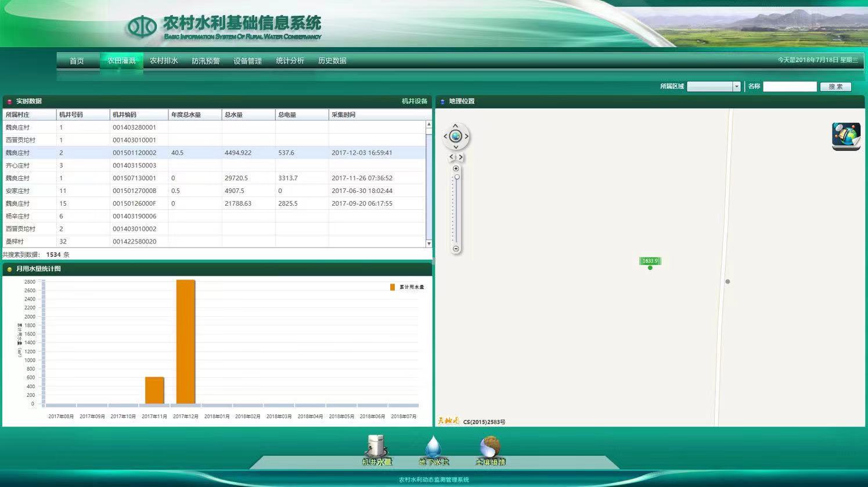The height and width of the screenshot is (487, 868).
Task: Open the 土壤墒情 soil moisture icon
Action: click(x=490, y=449)
